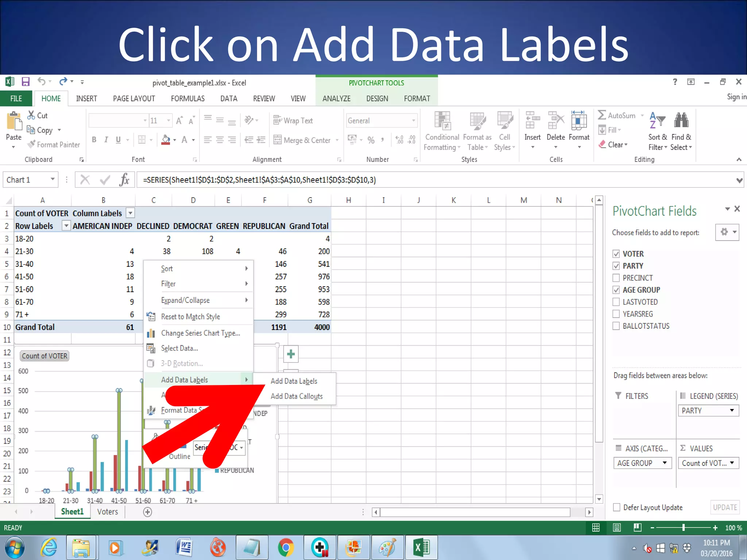Choose Add Data Labels in submenu
Screen dimensions: 747x560
[x=294, y=381]
